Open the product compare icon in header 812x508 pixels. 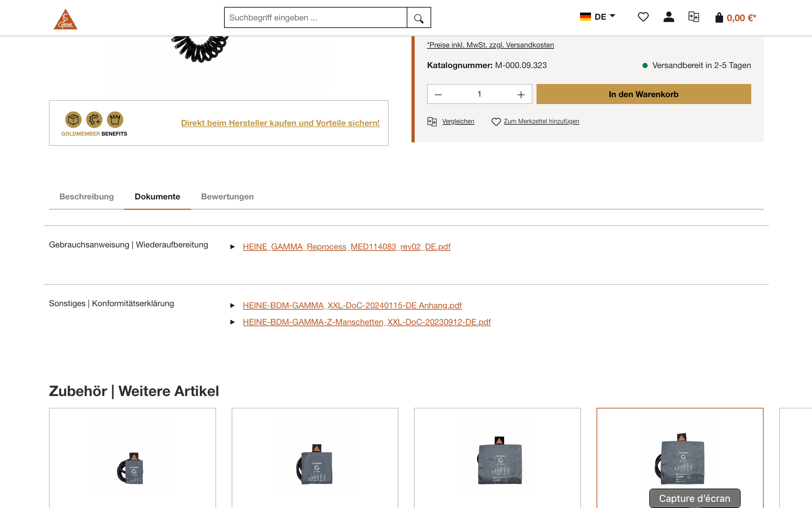coord(694,17)
